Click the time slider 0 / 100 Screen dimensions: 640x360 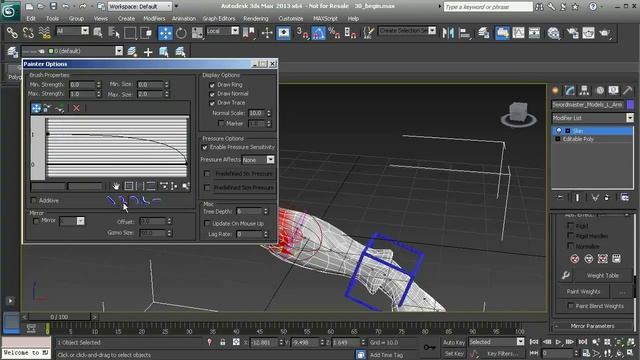(60, 317)
